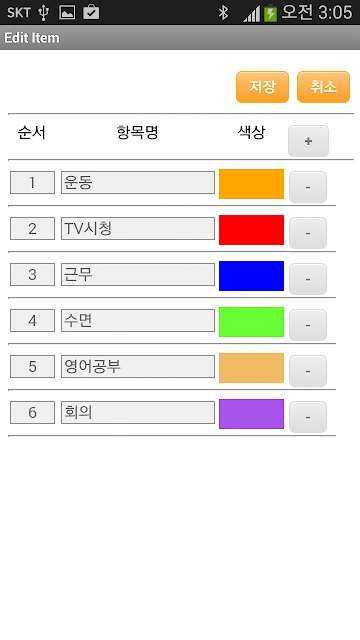Pick the orange color swatch for 운동
The image size is (360, 640).
[251, 184]
